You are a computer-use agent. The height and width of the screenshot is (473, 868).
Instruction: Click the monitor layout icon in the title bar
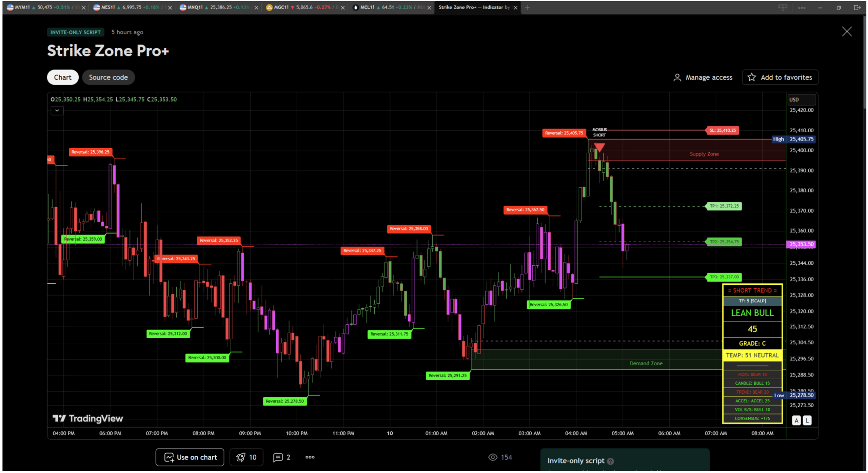783,7
